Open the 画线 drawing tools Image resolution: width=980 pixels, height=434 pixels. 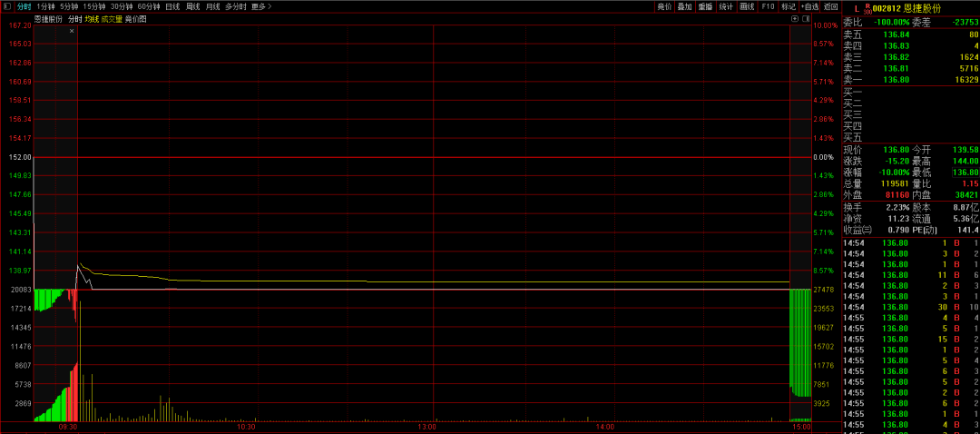747,6
